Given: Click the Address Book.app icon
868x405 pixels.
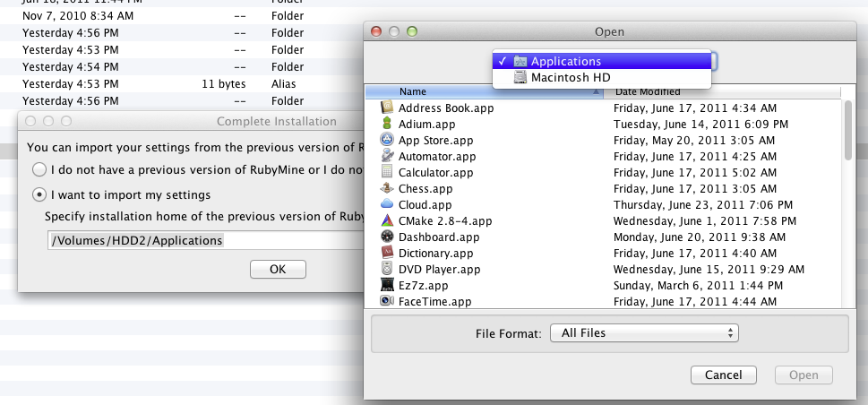Looking at the screenshot, I should pyautogui.click(x=387, y=108).
